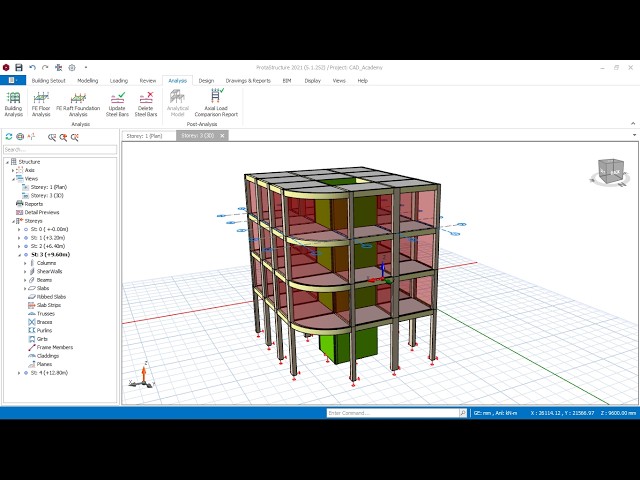Viewport: 640px width, 480px height.
Task: Open Axial Load Comparison Report
Action: (216, 104)
